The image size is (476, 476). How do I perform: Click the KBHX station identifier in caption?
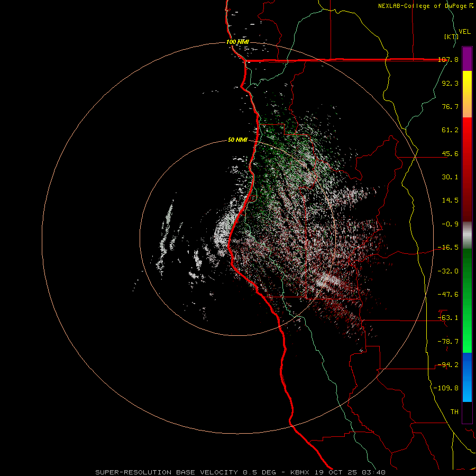coord(300,472)
